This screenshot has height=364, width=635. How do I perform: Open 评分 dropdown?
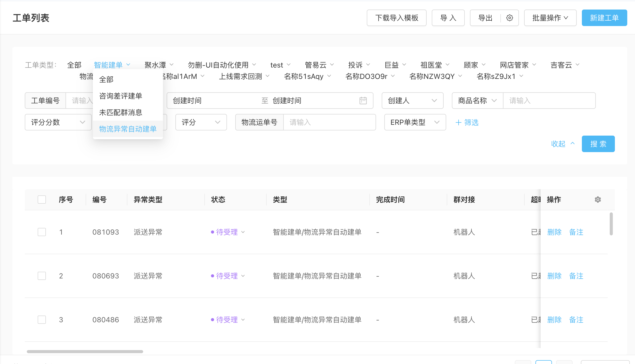coord(201,122)
